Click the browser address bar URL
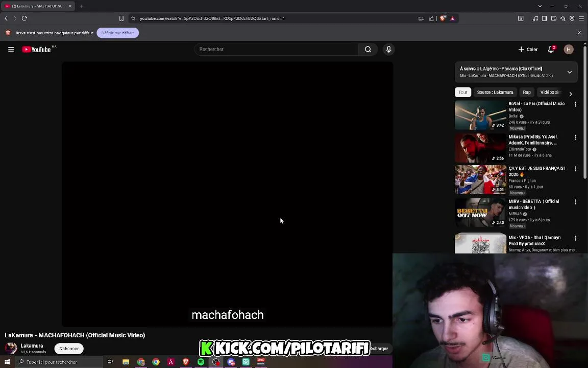588x368 pixels. point(212,18)
